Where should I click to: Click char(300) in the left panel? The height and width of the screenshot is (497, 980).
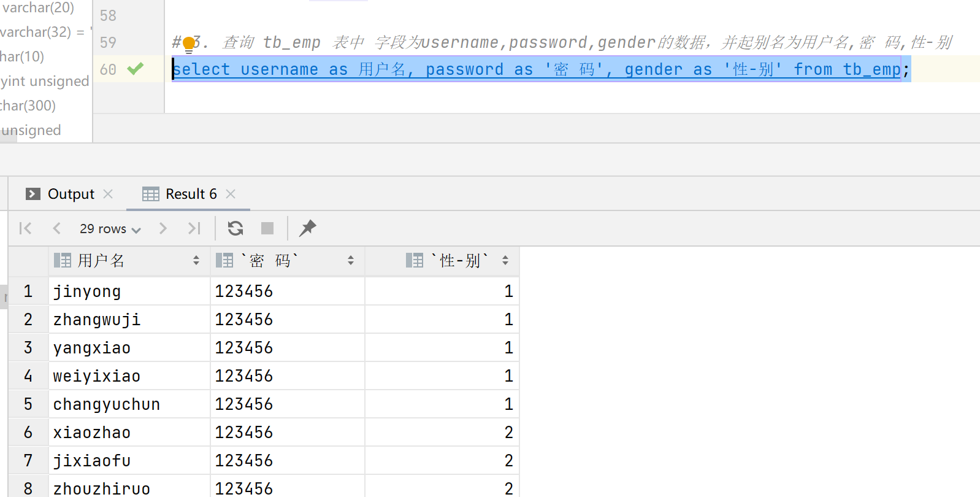click(28, 106)
